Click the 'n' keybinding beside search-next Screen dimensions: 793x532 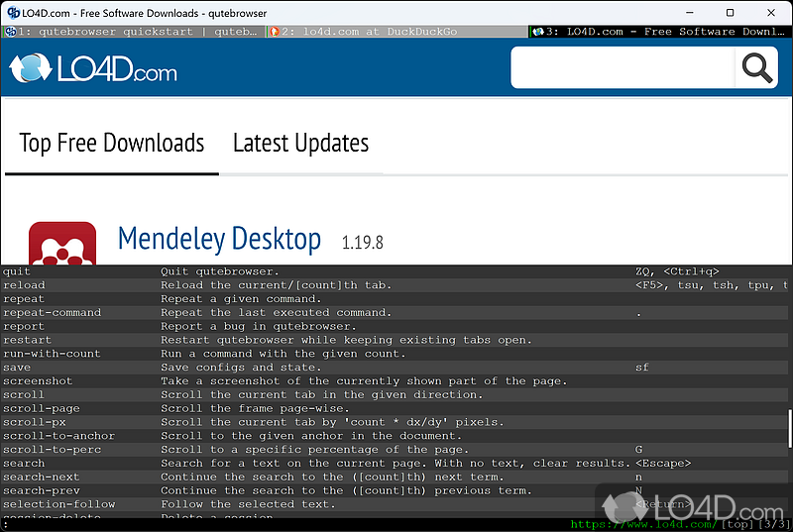tap(638, 477)
